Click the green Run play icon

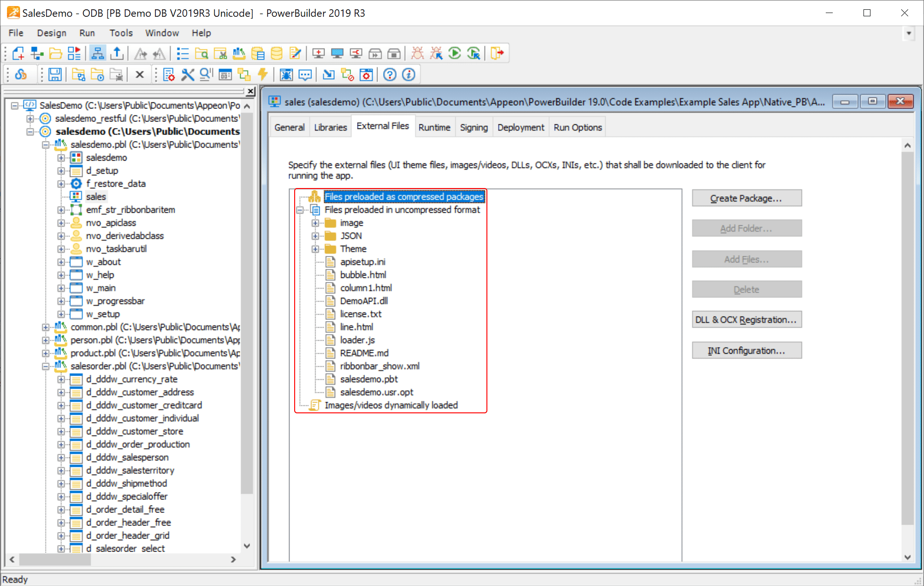tap(455, 53)
